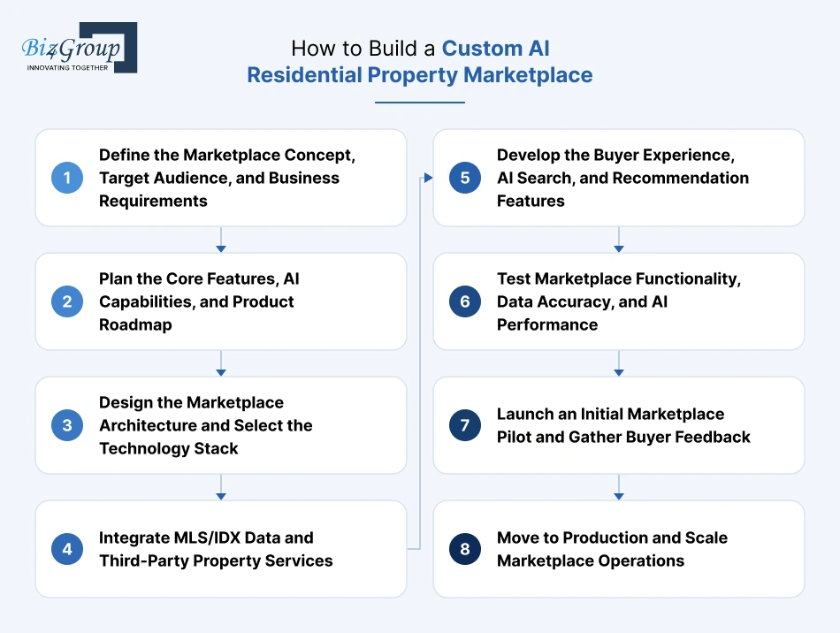The height and width of the screenshot is (633, 840).
Task: Click 'Move to Production and Scale' text
Action: (x=613, y=549)
